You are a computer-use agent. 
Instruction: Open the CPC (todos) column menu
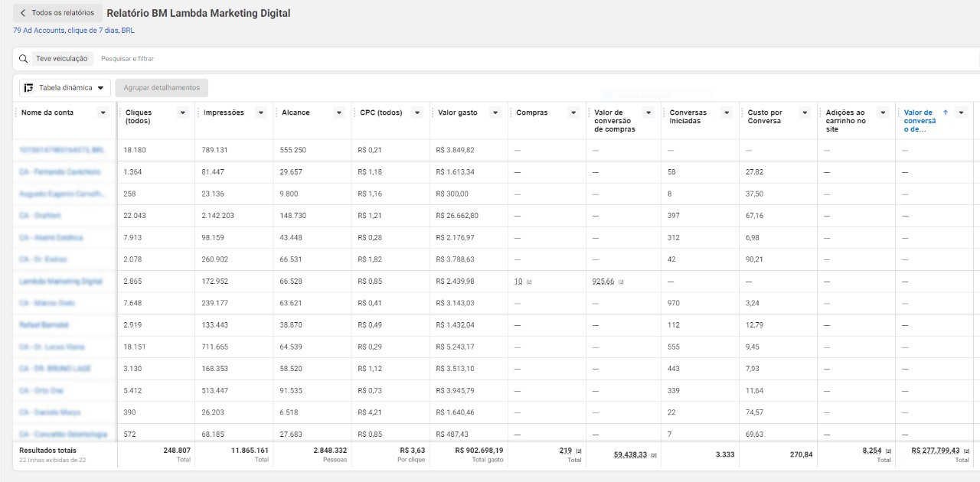(x=417, y=112)
